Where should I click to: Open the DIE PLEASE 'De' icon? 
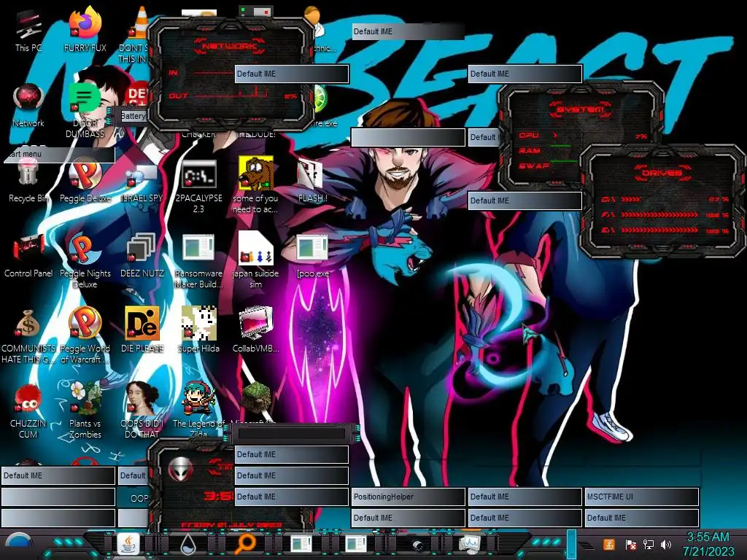[142, 330]
